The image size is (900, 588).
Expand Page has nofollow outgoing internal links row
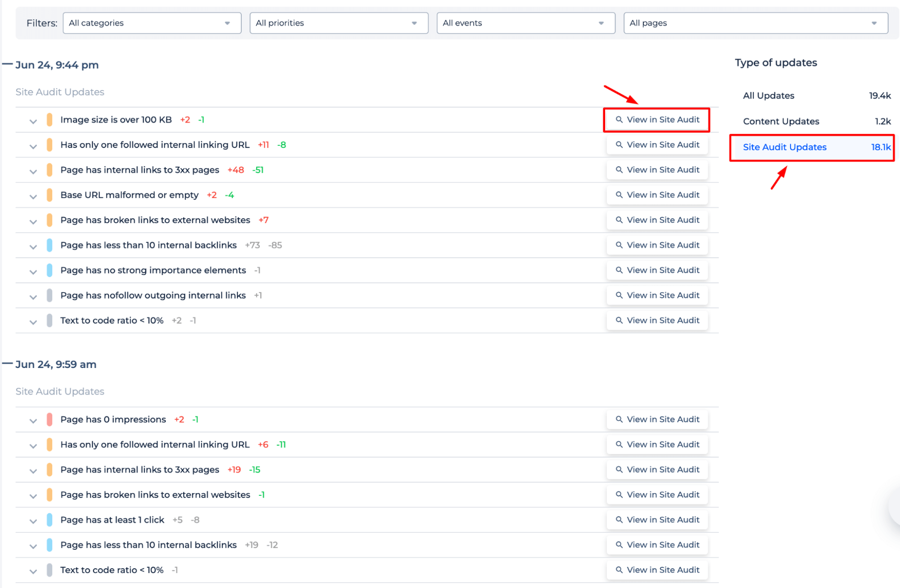33,296
